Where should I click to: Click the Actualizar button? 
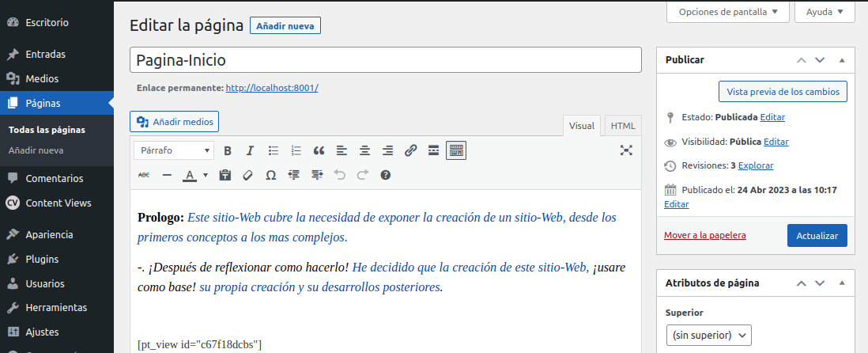click(x=817, y=236)
